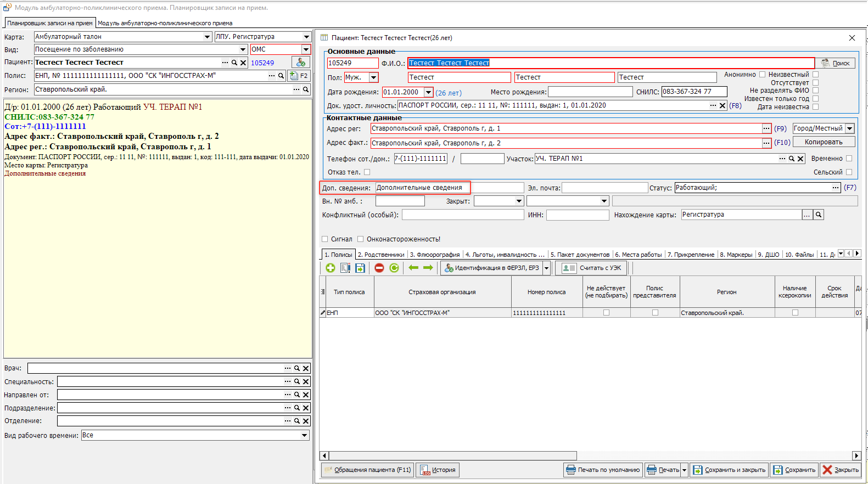Click the edit policy record icon in toolbar
The width and height of the screenshot is (868, 484).
[x=345, y=268]
